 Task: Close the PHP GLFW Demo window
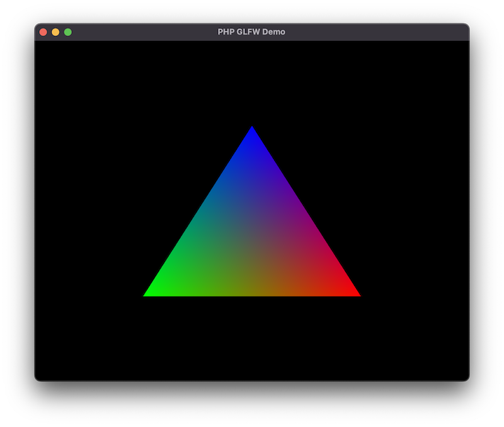tap(43, 32)
